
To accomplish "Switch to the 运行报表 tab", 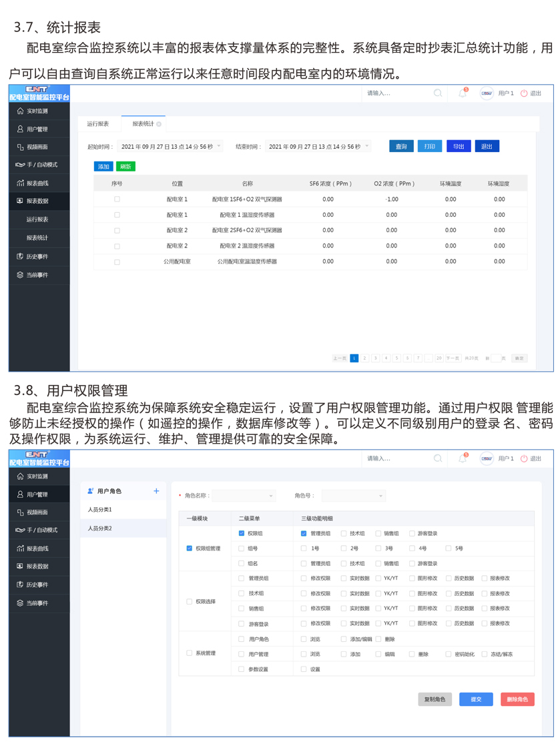I will click(98, 124).
